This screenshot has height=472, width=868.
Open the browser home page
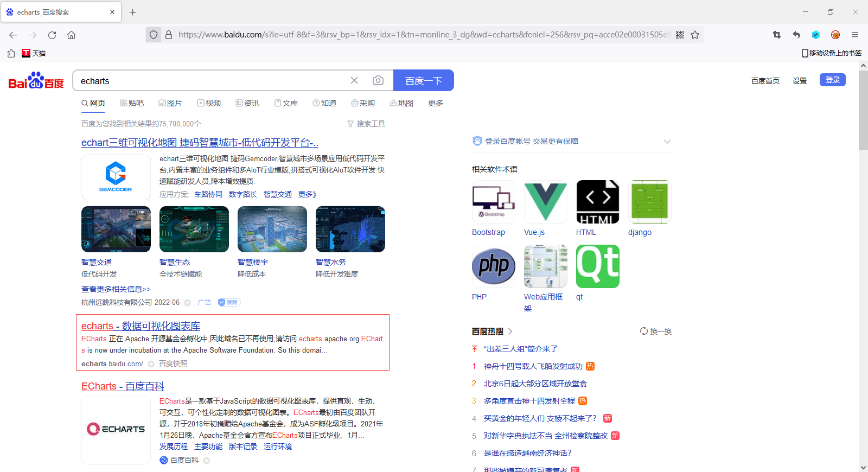[71, 35]
